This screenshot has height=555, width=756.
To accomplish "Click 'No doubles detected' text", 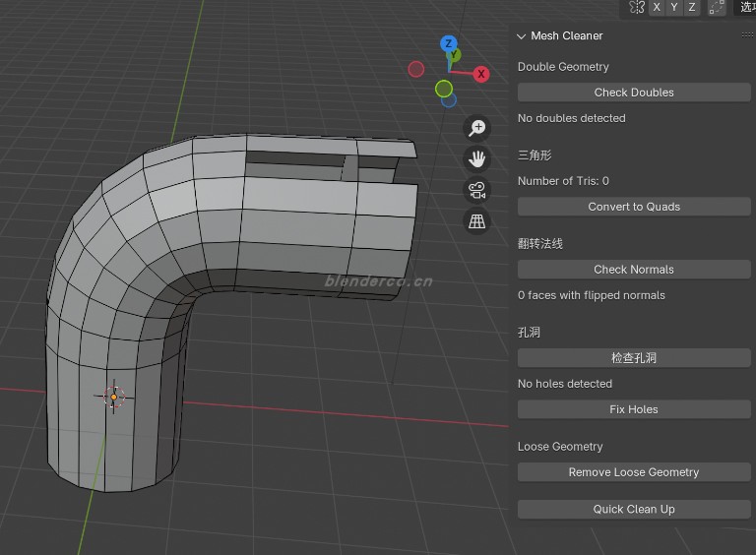I will click(571, 118).
